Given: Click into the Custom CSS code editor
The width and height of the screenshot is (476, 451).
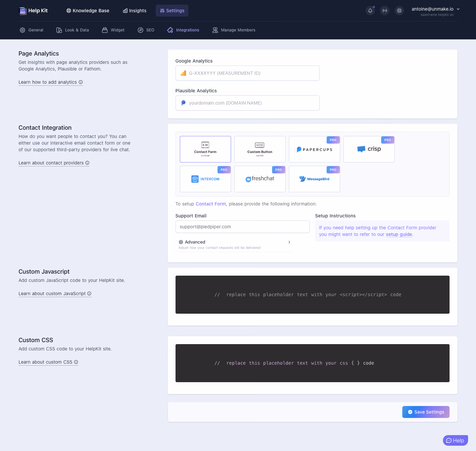Looking at the screenshot, I should click(312, 363).
